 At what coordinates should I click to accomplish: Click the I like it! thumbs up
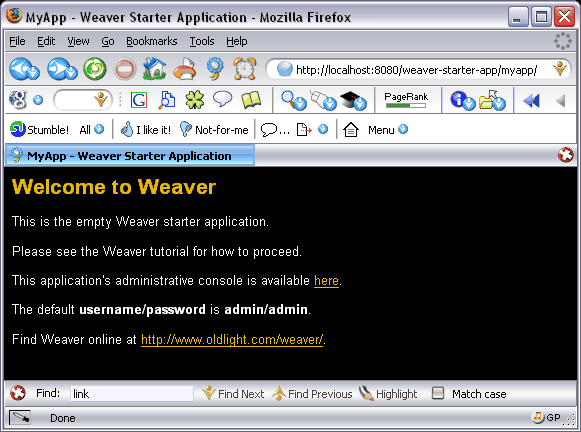pos(146,130)
